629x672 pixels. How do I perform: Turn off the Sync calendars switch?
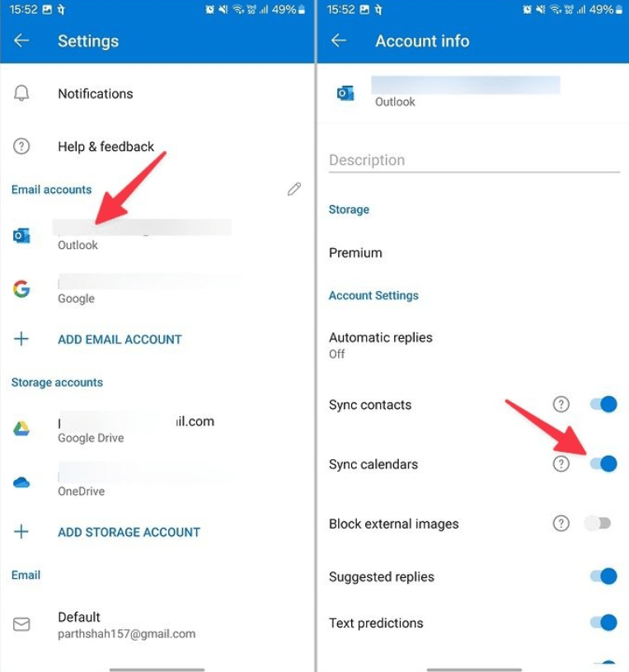pyautogui.click(x=603, y=463)
